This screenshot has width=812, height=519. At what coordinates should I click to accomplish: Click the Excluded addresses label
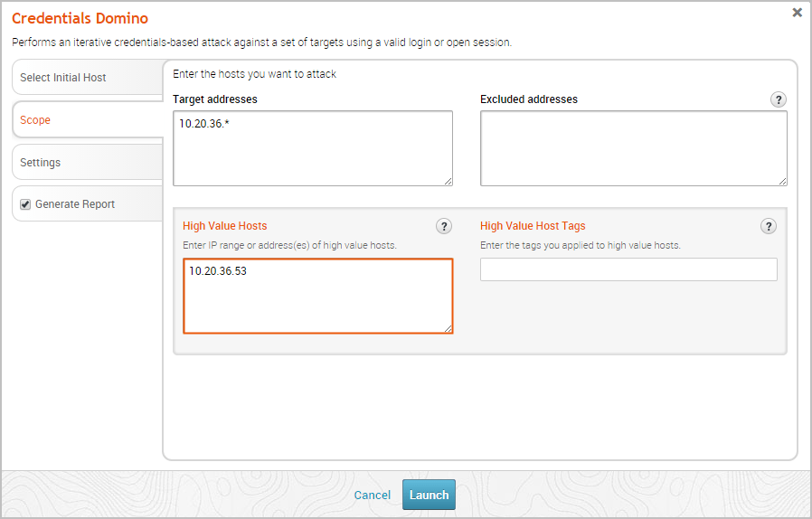(529, 99)
